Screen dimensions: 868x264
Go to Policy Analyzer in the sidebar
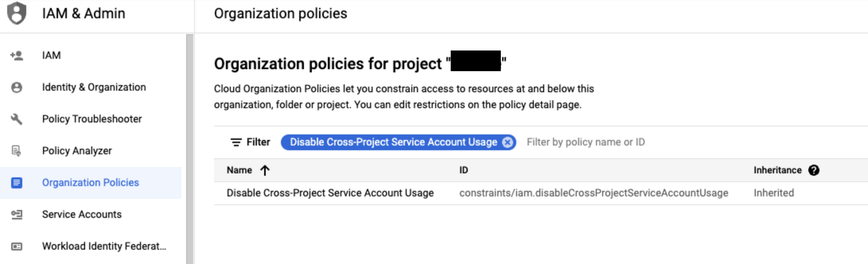click(77, 151)
